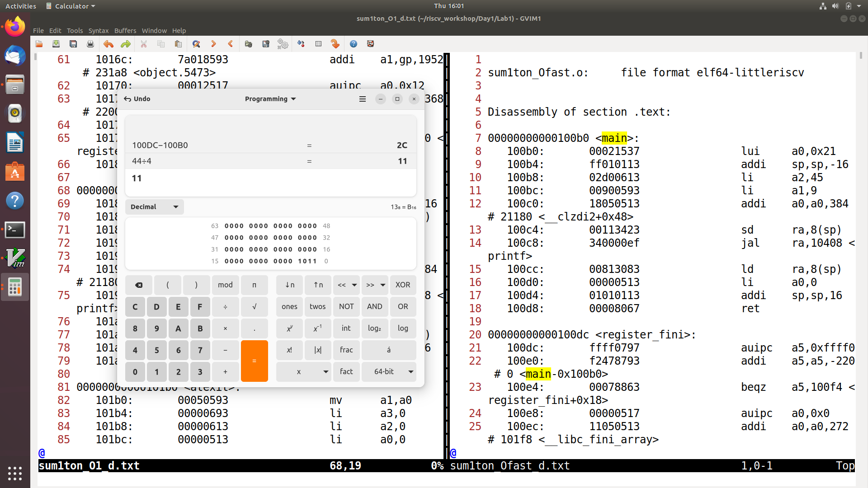Click the green Redo arrow in toolbar

coord(125,44)
